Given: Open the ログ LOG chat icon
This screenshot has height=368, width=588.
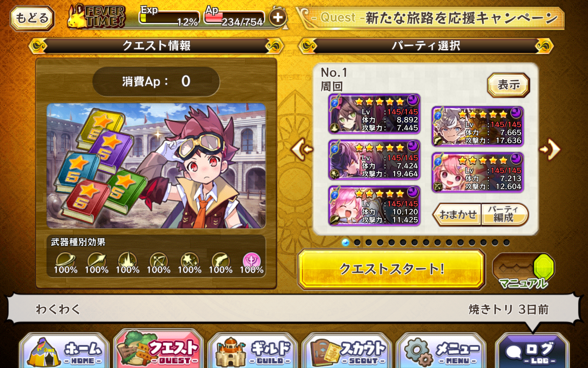Looking at the screenshot, I should point(532,351).
